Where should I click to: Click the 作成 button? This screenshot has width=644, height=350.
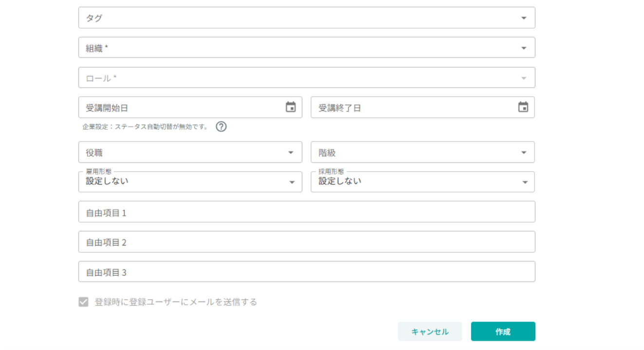(503, 332)
